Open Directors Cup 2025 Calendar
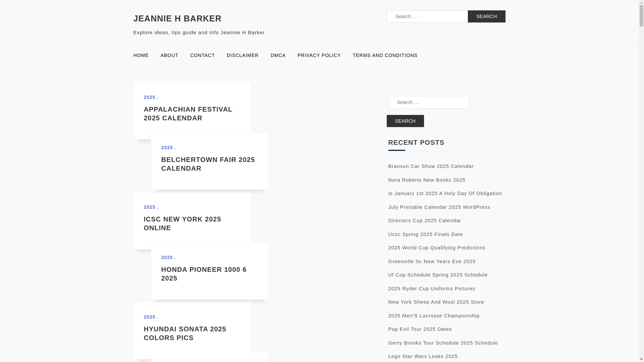This screenshot has height=362, width=644. pyautogui.click(x=425, y=221)
